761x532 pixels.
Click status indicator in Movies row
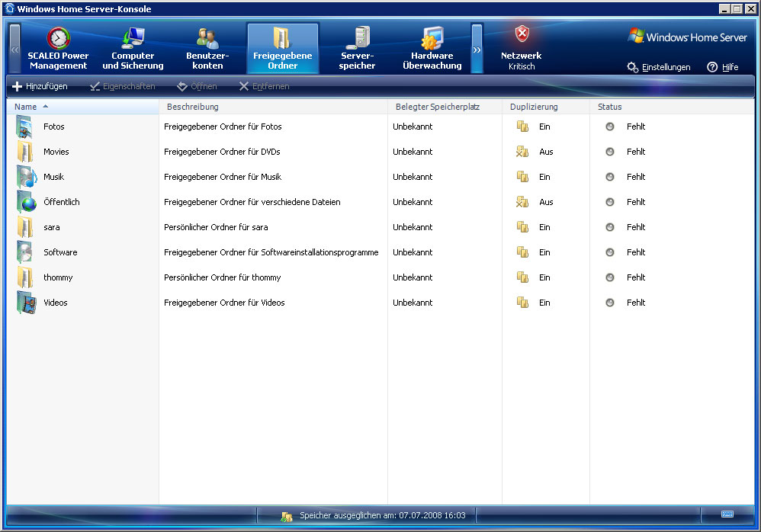610,152
